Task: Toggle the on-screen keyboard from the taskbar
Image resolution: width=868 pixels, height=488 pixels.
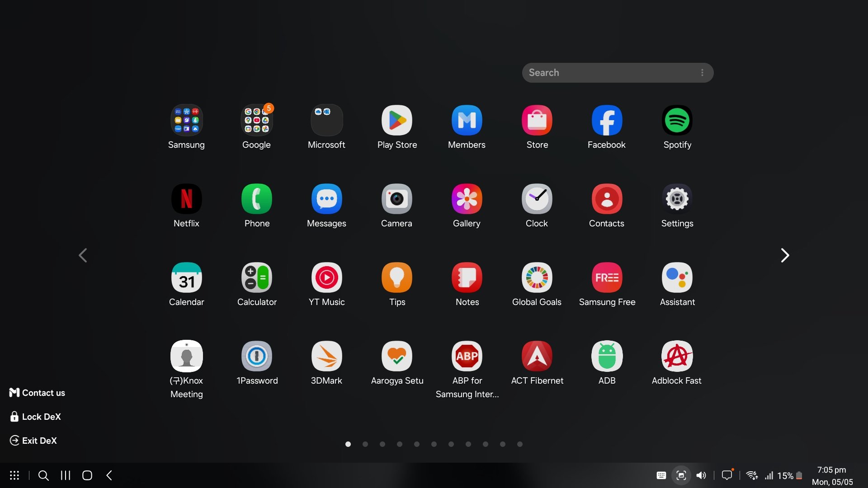Action: click(x=661, y=475)
